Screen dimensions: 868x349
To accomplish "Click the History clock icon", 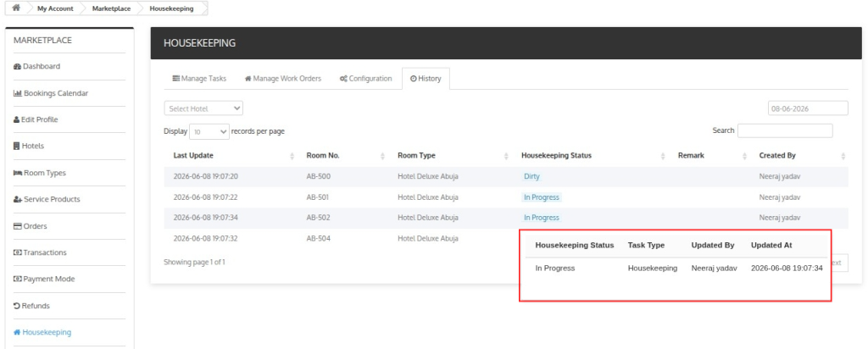I will click(413, 79).
